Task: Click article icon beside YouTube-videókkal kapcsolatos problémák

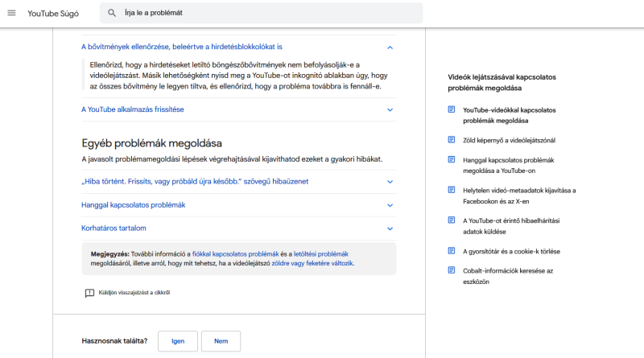Action: [452, 109]
